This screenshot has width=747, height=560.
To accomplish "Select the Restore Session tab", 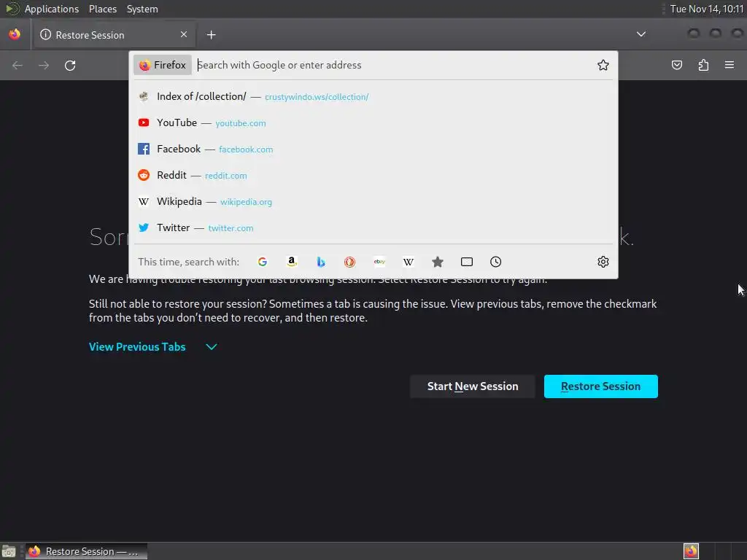I will click(115, 35).
